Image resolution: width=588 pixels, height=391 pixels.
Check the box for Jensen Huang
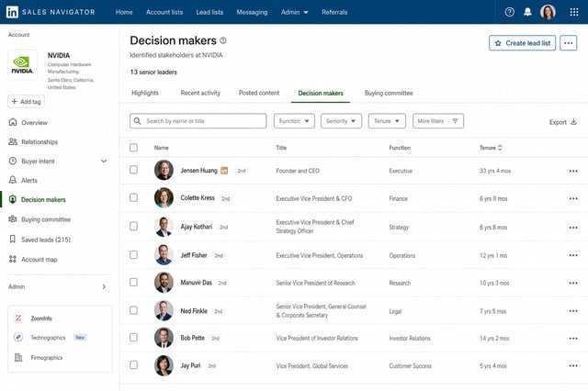pyautogui.click(x=133, y=170)
